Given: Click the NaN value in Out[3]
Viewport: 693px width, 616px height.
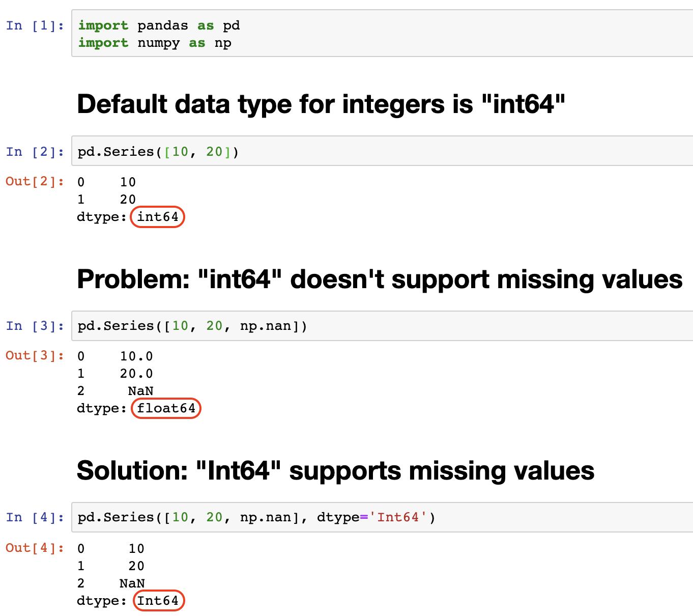Looking at the screenshot, I should pyautogui.click(x=140, y=391).
